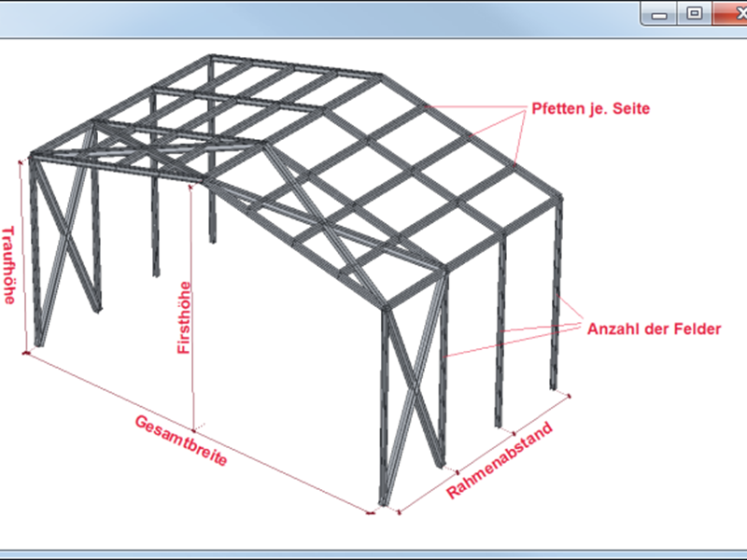
Task: Select the vertical 'Firsthöhe' label
Action: coord(185,317)
